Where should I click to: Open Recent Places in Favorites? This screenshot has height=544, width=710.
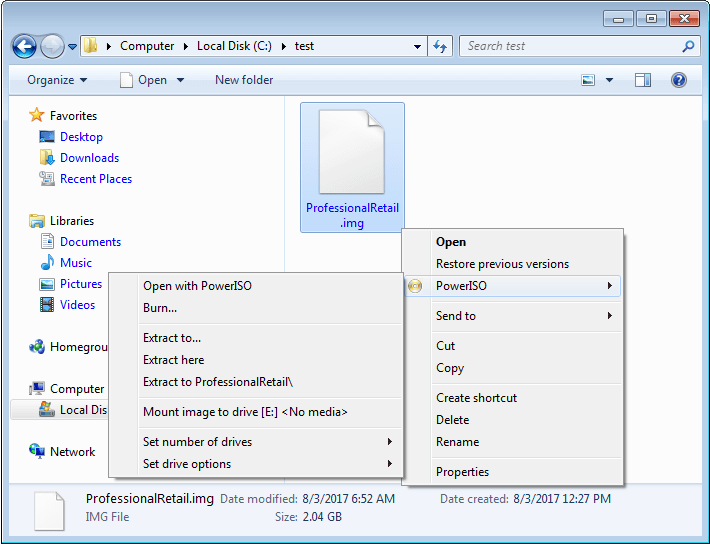point(96,179)
